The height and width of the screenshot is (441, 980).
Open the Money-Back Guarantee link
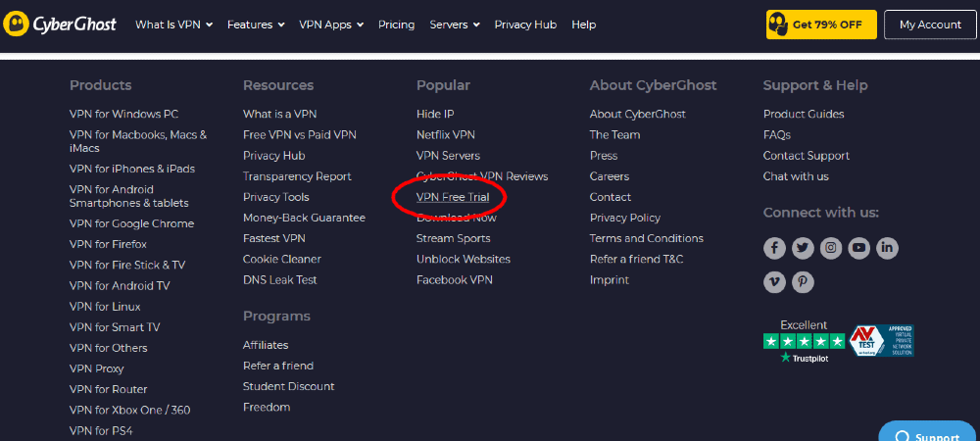[305, 218]
